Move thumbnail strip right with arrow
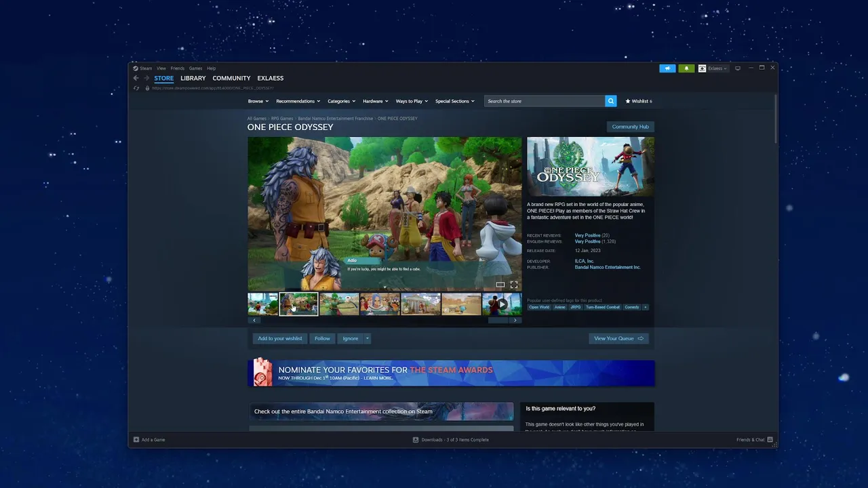Viewport: 868px width, 488px height. pos(515,320)
